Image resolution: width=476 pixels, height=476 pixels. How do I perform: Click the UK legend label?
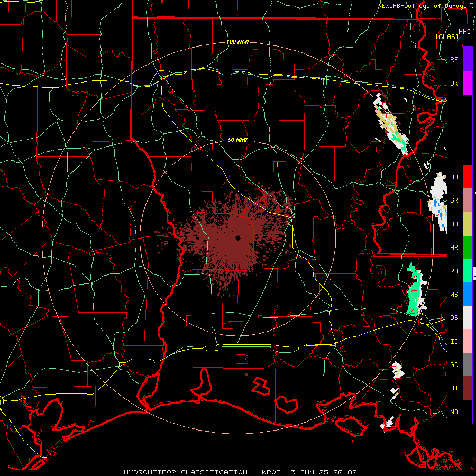coord(454,83)
